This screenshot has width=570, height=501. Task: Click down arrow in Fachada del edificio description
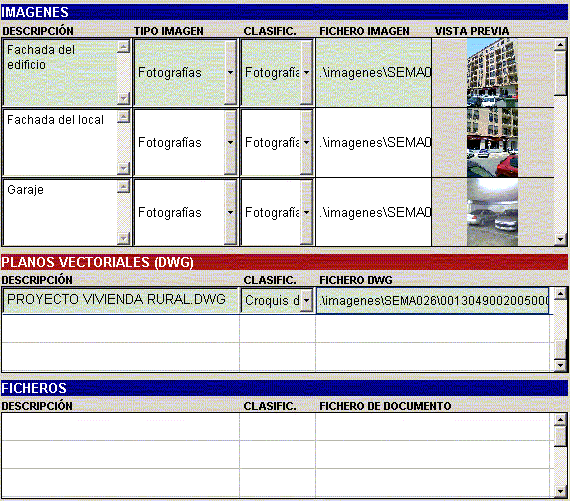click(x=124, y=98)
